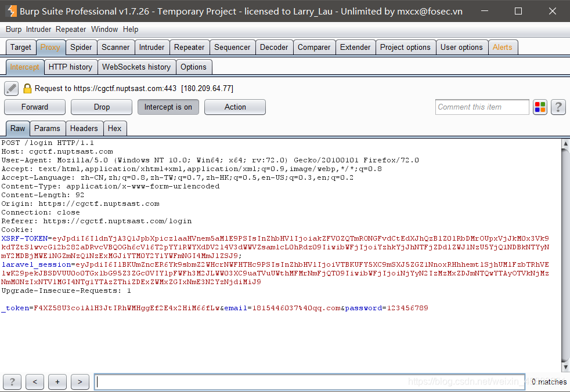This screenshot has height=392, width=570.
Task: Open the Burp menu
Action: (13, 30)
